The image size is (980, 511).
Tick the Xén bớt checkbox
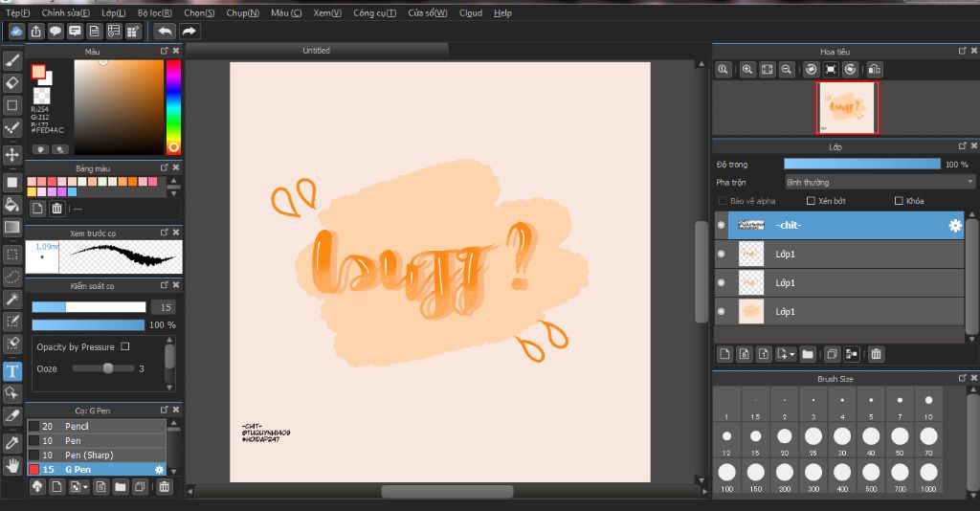coord(811,201)
